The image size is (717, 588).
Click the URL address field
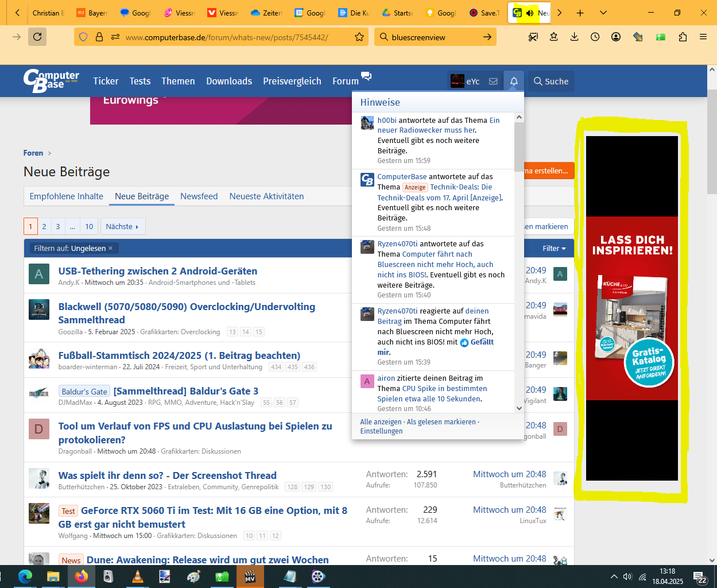(227, 37)
